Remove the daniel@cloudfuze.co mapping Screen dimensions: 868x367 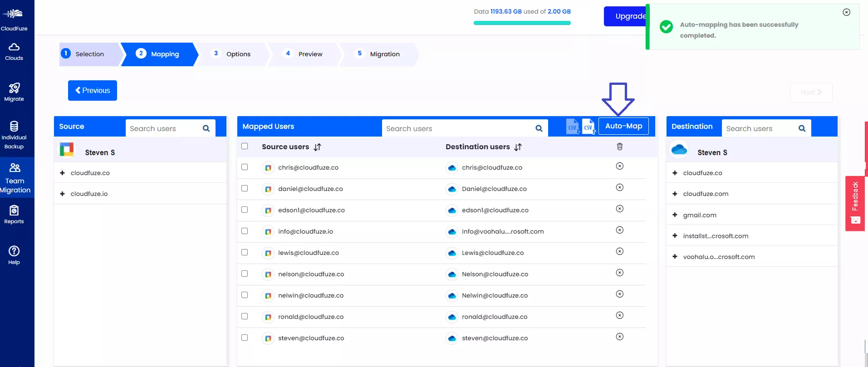click(620, 187)
